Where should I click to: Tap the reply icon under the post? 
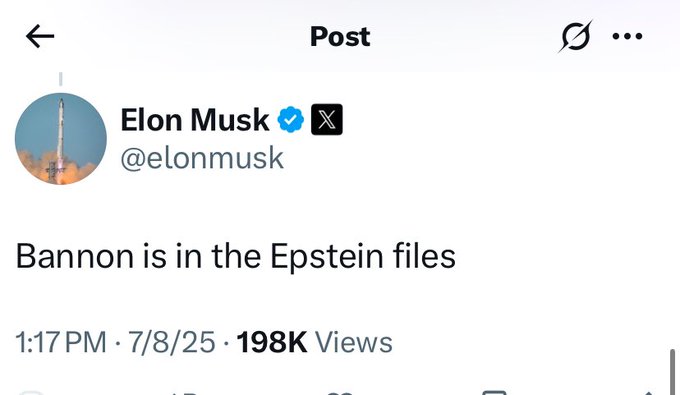(30, 392)
